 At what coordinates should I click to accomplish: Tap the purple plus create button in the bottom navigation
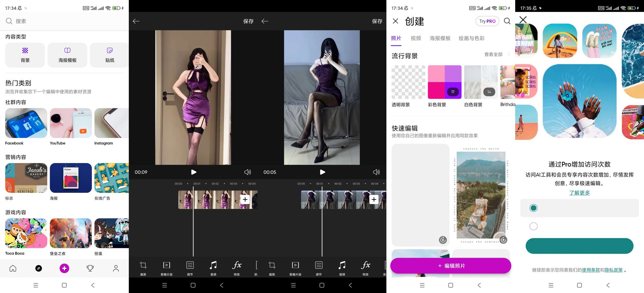click(64, 268)
